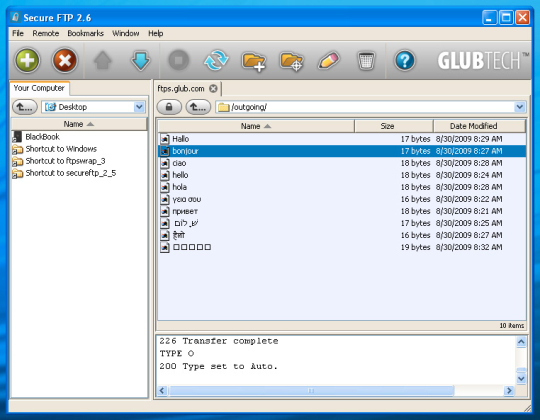Click the gray Upload up-arrow icon
This screenshot has height=420, width=540.
(103, 61)
